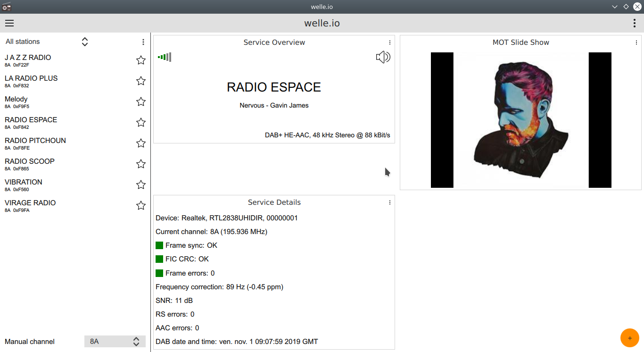Favorite the LA RADIO PLUS station

140,81
